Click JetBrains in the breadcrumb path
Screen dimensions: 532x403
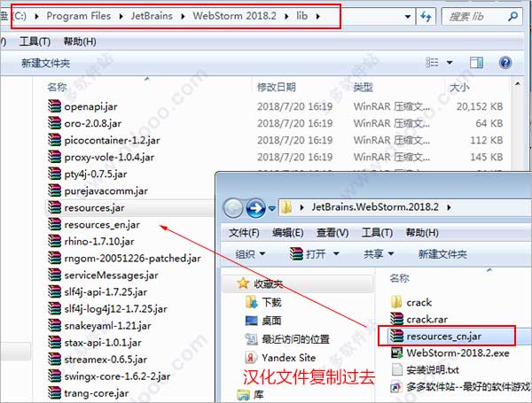pyautogui.click(x=152, y=16)
